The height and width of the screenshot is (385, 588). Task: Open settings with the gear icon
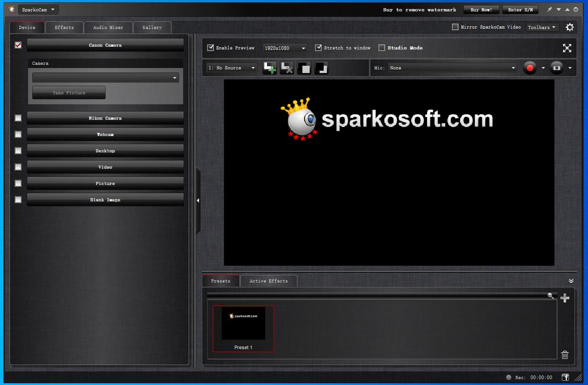[570, 27]
